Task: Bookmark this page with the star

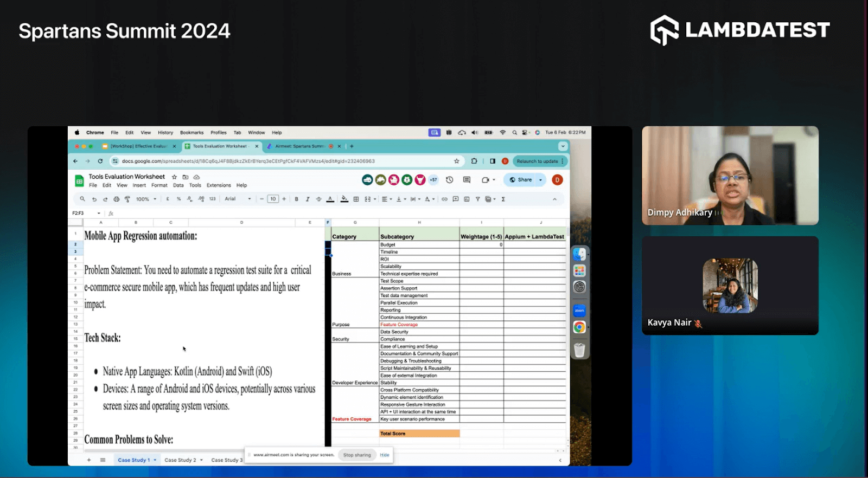Action: coord(457,161)
